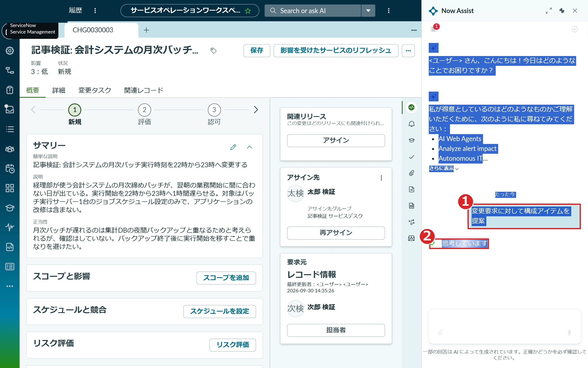
Task: Open the checkmark icon in contextual sidebar
Action: click(x=411, y=157)
